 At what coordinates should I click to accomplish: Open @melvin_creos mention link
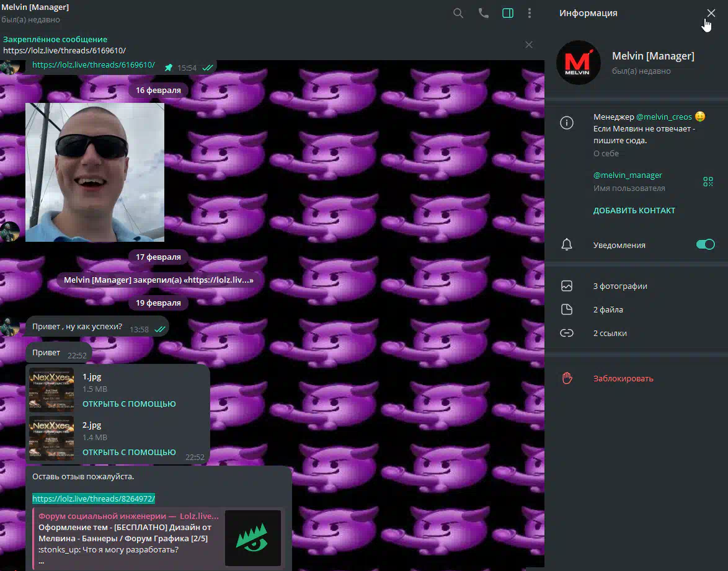(664, 117)
